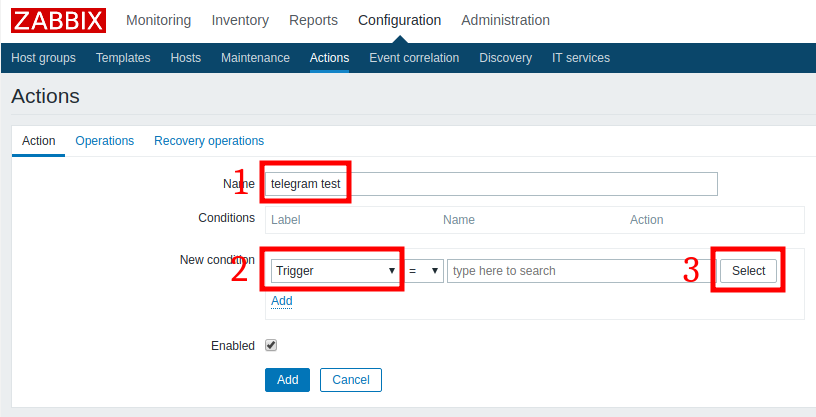Click the Name field containing telegram test
Image resolution: width=816 pixels, height=417 pixels.
click(491, 184)
